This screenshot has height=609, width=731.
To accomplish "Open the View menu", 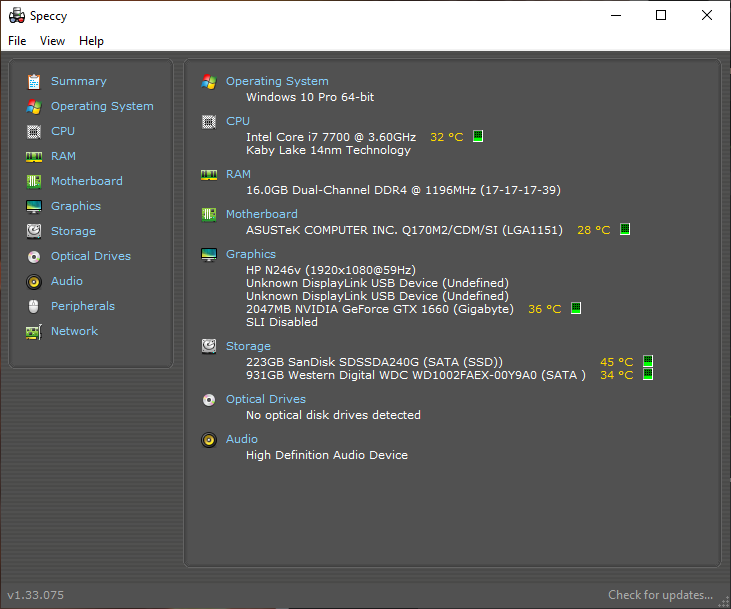I will click(x=52, y=41).
